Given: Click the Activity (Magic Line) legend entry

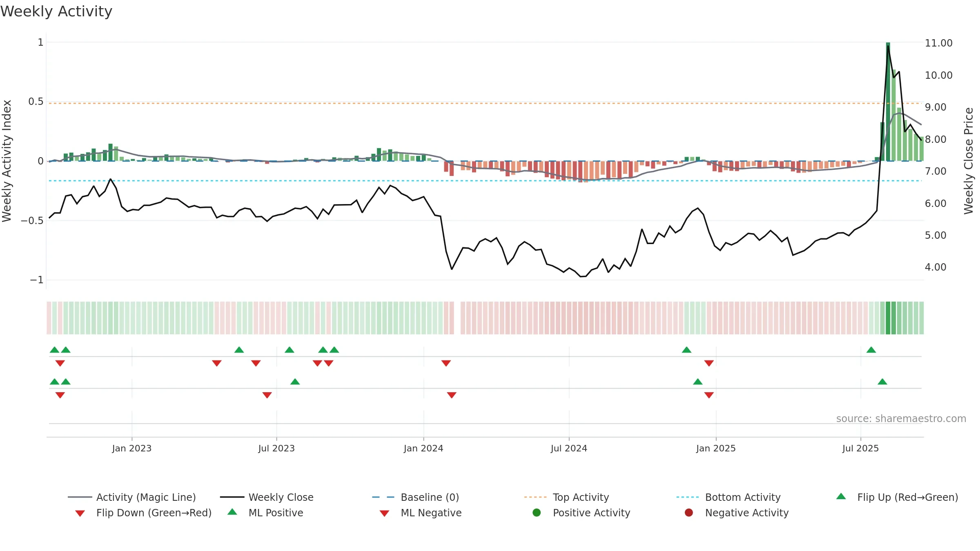Looking at the screenshot, I should point(132,497).
